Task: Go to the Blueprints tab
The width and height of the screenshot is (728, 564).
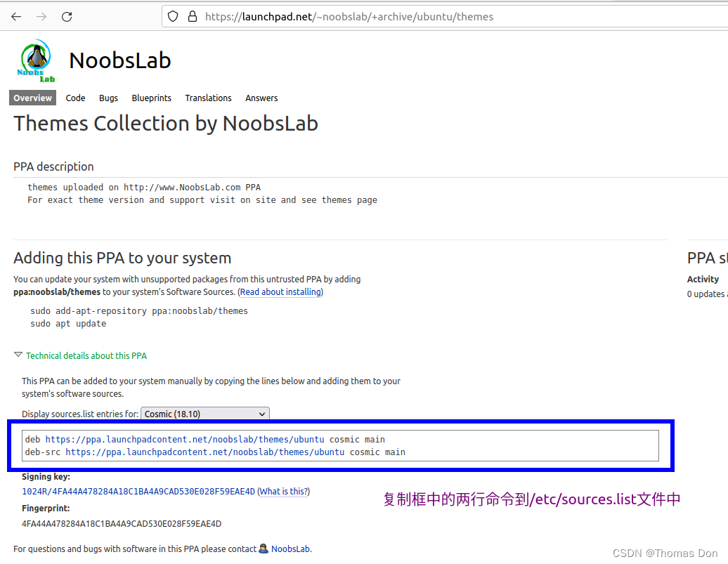Action: (151, 98)
